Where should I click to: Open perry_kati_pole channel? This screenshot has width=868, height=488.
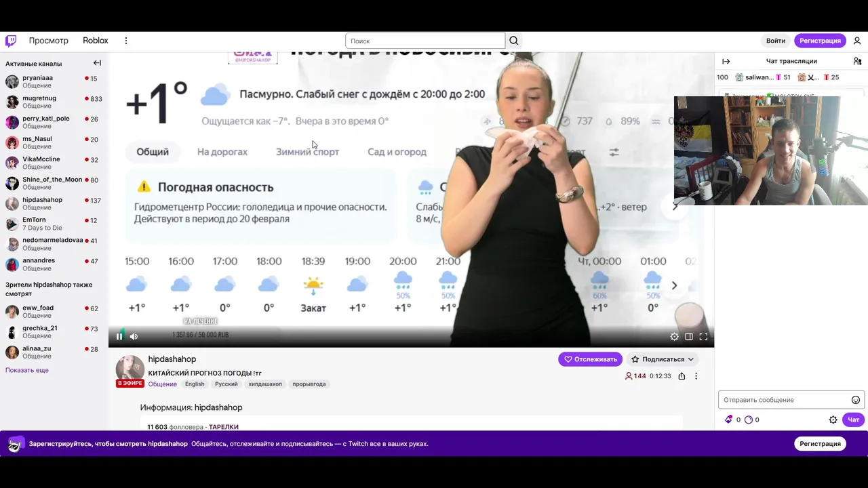[x=54, y=122]
